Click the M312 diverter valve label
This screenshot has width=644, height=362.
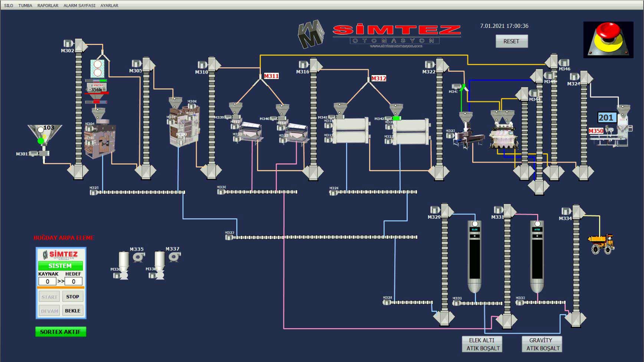click(379, 78)
